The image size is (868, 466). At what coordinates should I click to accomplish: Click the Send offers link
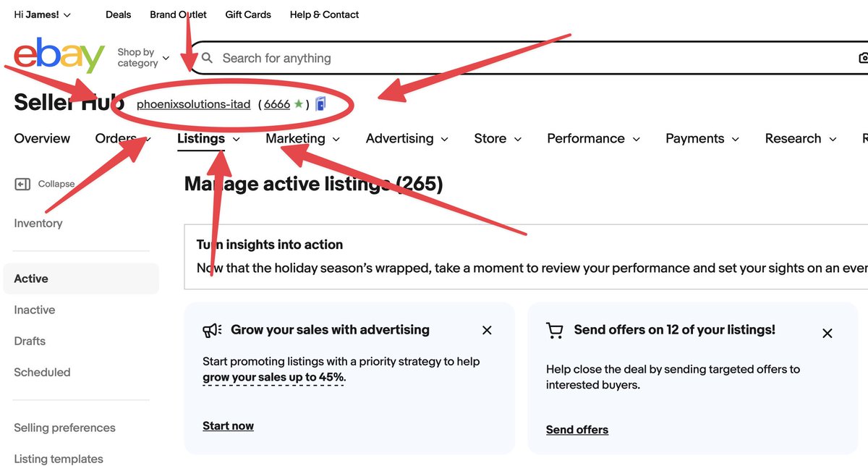click(x=577, y=430)
